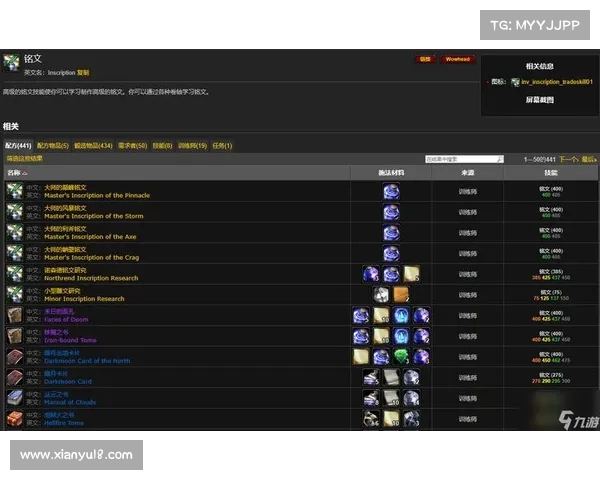
Task: Switch to the 训练师(19) tab
Action: [192, 145]
